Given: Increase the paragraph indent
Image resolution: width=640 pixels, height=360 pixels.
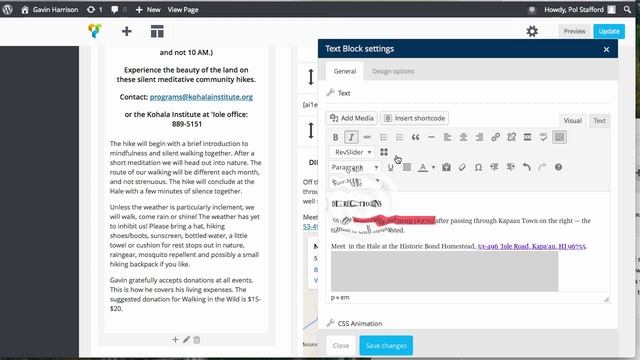Looking at the screenshot, I should 510,167.
